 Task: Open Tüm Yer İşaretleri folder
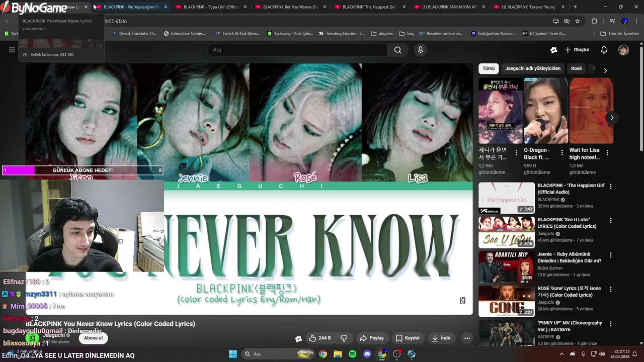pyautogui.click(x=620, y=34)
